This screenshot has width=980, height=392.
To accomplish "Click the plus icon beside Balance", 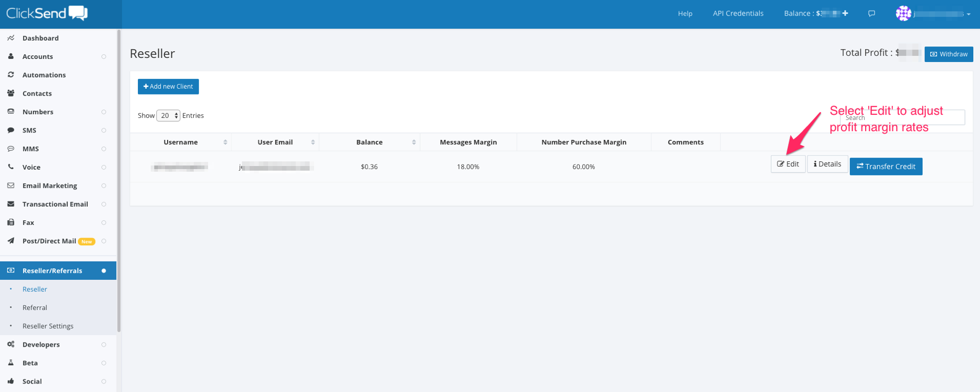I will 845,13.
